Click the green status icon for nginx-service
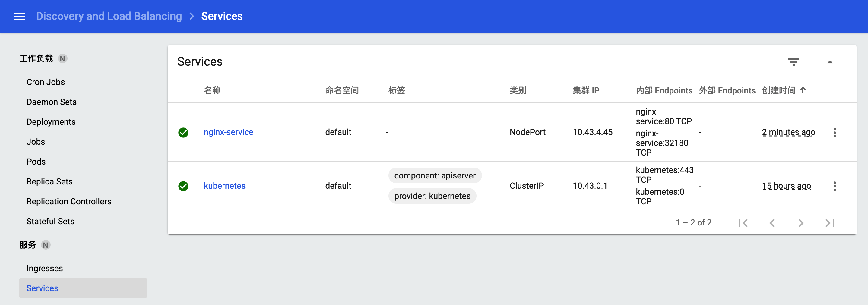The image size is (868, 305). [x=183, y=132]
